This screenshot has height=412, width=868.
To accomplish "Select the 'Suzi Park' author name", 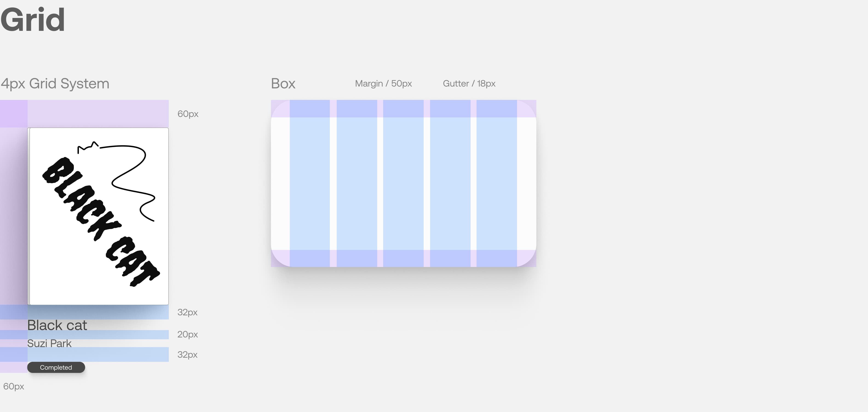I will 49,343.
